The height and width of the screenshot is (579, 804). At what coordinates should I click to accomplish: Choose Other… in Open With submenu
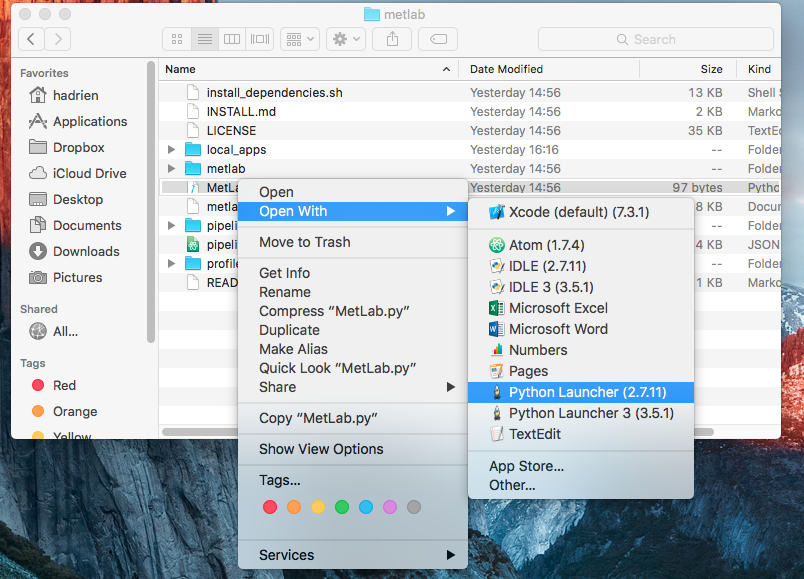(580, 485)
